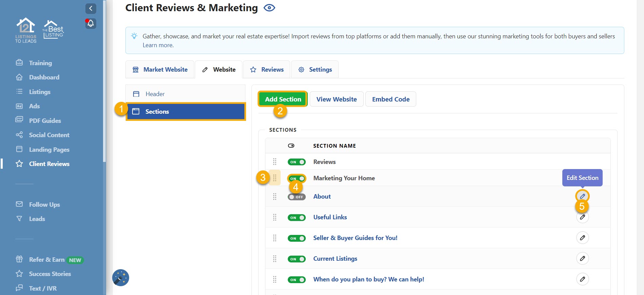Toggle off the Reviews section switch
644x295 pixels.
[x=297, y=162]
